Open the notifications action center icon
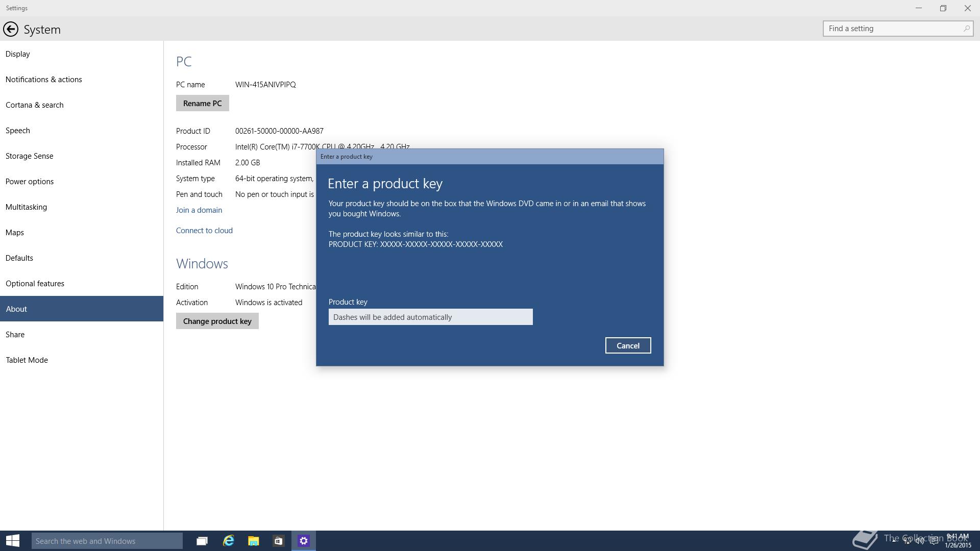Viewport: 980px width, 551px height. [934, 541]
